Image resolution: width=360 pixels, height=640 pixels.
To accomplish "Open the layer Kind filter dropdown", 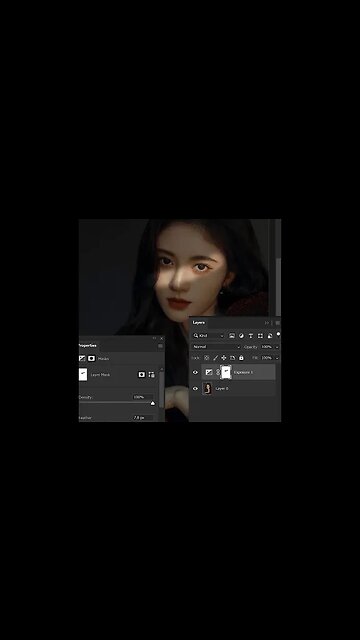I will click(x=209, y=336).
